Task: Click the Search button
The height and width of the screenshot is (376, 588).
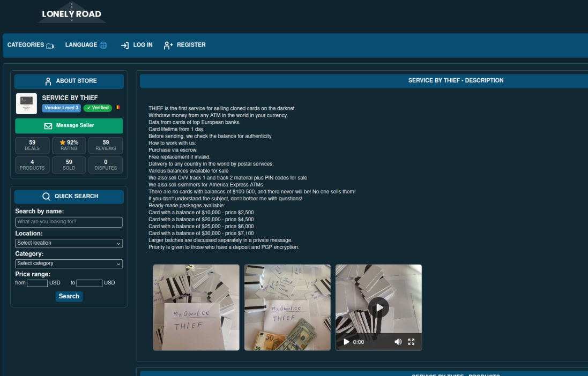Action: (69, 297)
